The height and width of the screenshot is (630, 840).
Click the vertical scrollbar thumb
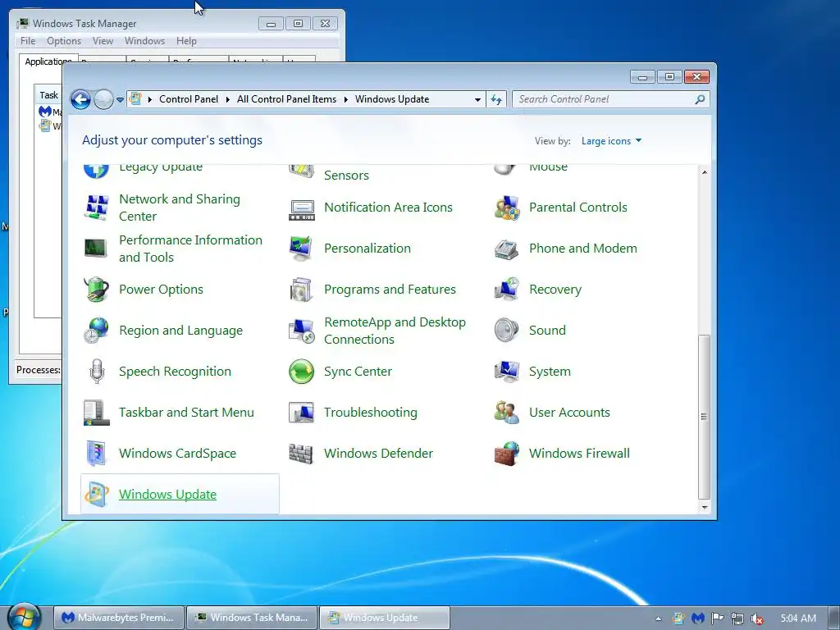(705, 417)
